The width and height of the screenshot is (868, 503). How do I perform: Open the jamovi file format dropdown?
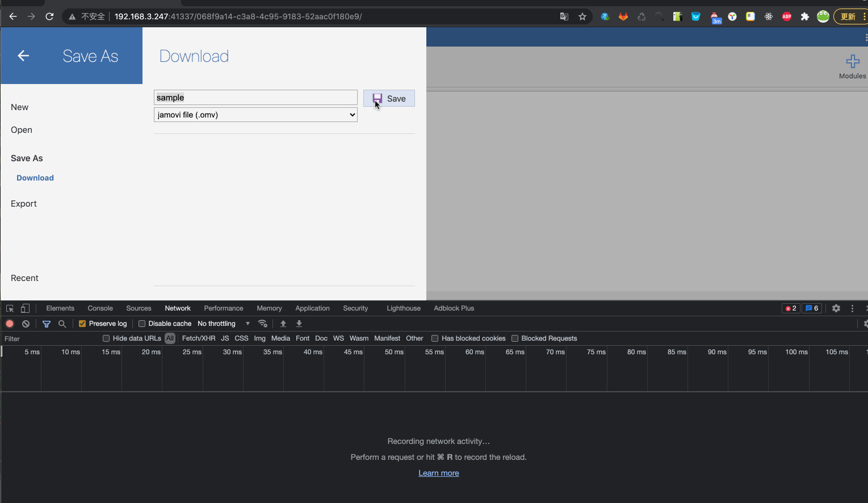click(255, 115)
